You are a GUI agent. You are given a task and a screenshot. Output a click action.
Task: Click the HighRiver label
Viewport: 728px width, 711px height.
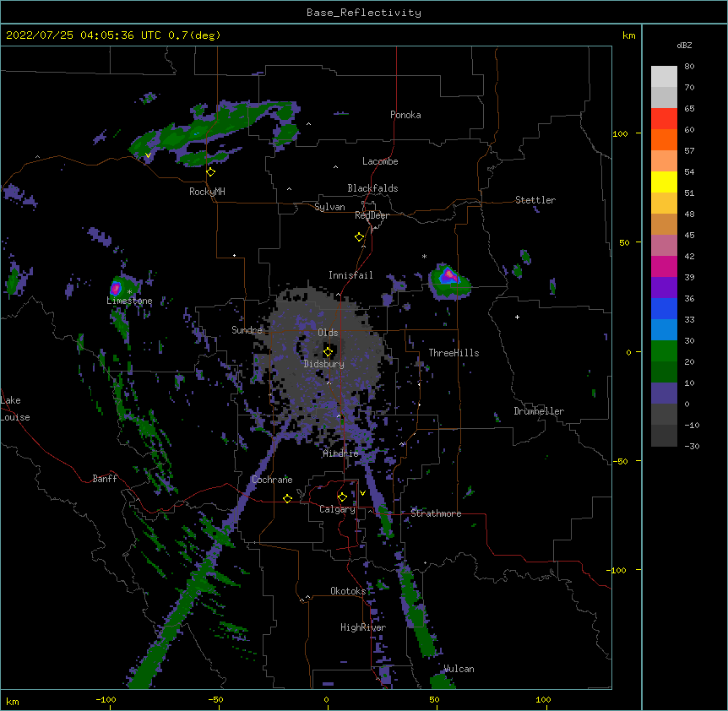tap(363, 627)
